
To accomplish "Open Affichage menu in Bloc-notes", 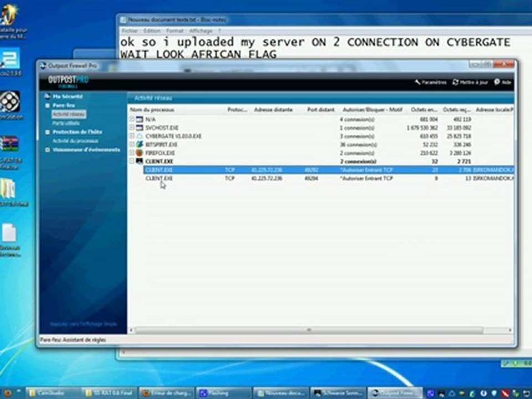I will tap(201, 31).
